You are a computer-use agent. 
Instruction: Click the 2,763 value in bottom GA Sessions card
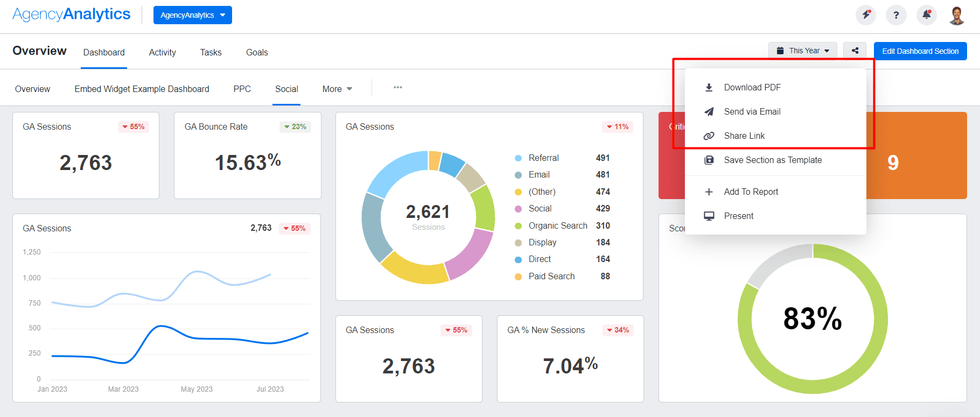pyautogui.click(x=409, y=366)
